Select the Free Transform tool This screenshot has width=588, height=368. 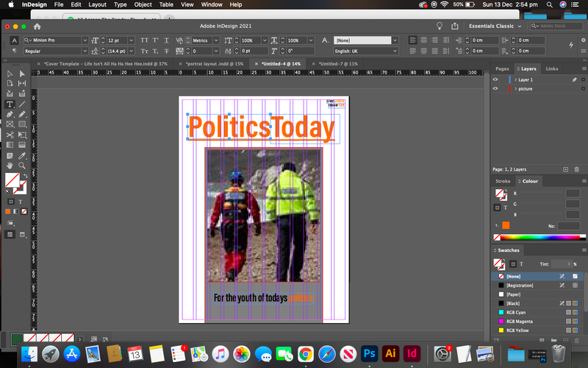pos(22,135)
